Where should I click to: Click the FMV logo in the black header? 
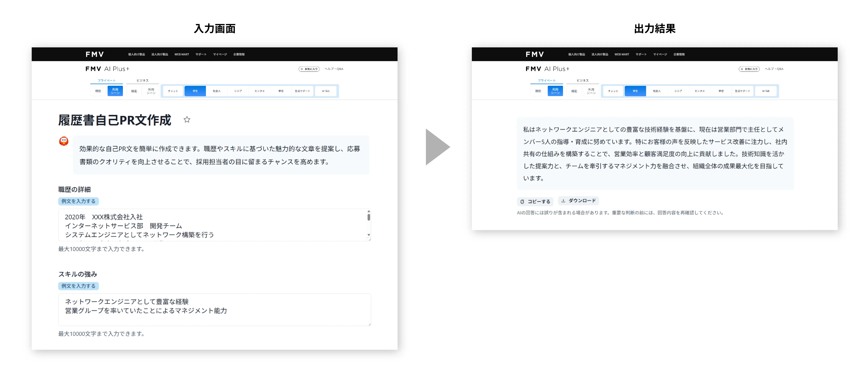tap(95, 54)
